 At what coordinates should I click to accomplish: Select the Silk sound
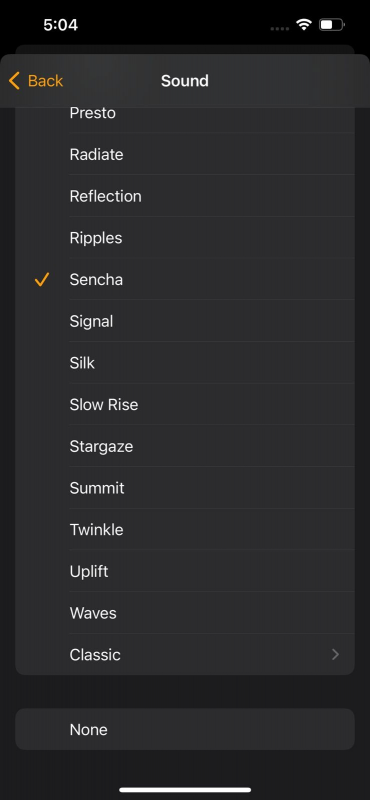pyautogui.click(x=185, y=363)
